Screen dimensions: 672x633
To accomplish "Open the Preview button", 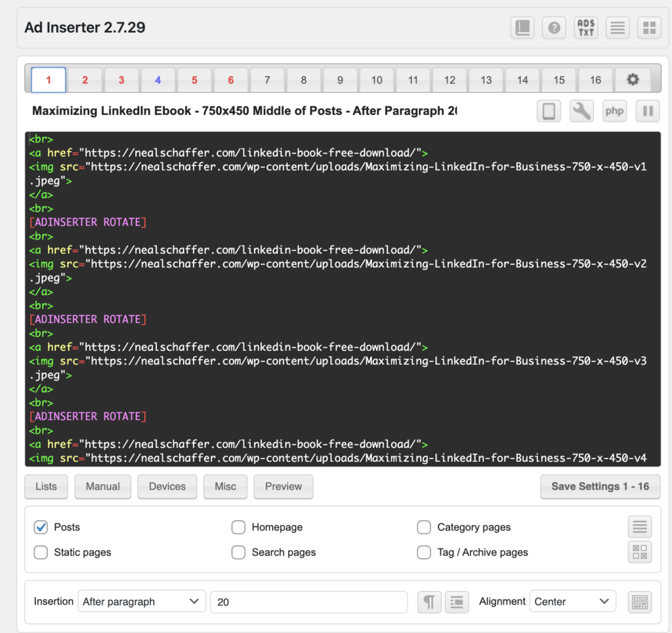I will [283, 487].
